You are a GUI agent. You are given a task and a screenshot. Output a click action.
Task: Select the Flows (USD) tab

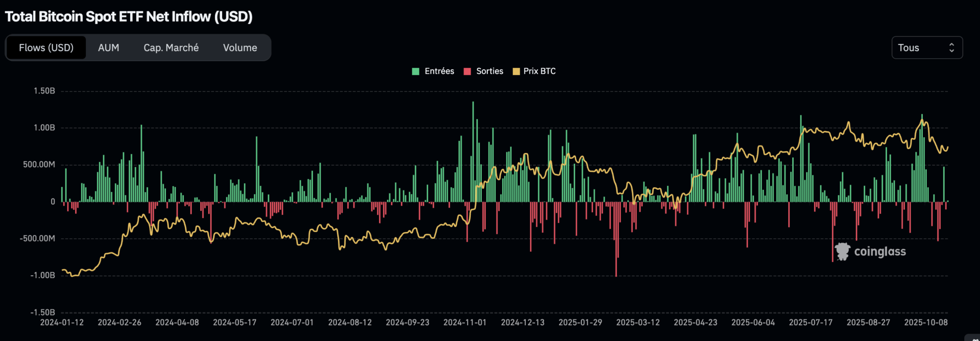(x=46, y=47)
